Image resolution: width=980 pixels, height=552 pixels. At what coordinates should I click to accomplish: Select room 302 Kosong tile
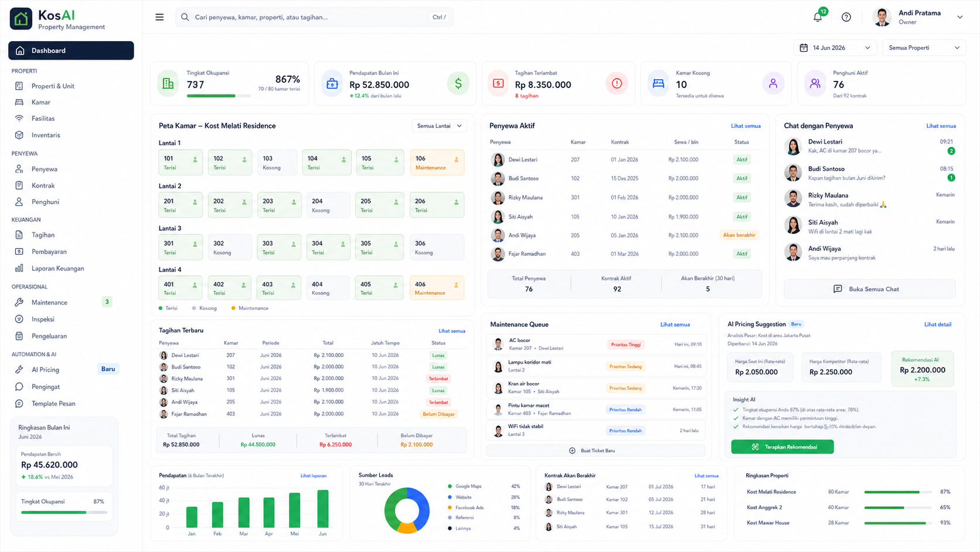pyautogui.click(x=230, y=247)
